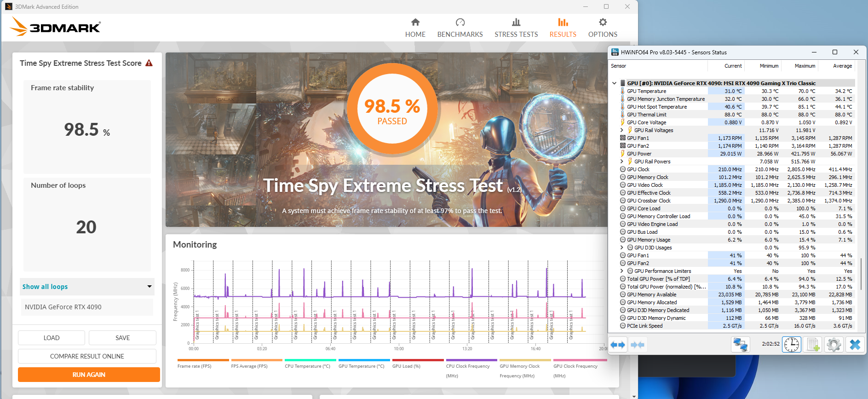This screenshot has width=868, height=399.
Task: Expand the GPU Performance Limiters row
Action: (x=622, y=271)
